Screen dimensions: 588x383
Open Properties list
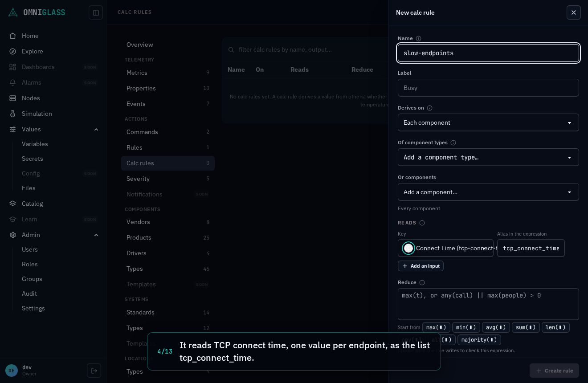pos(167,88)
